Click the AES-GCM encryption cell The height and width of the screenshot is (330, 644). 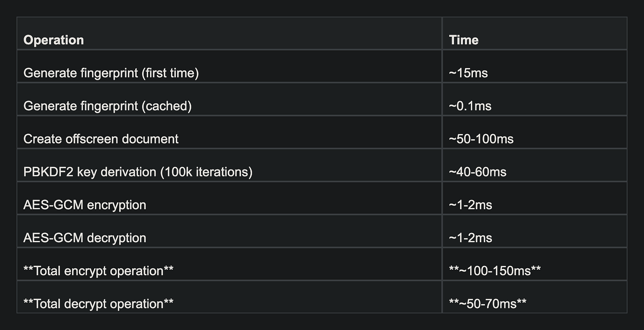(x=230, y=199)
